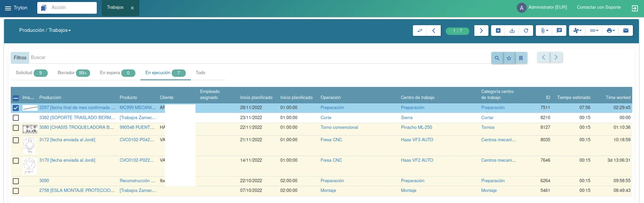Screen dimensions: 644x203
Task: Click the Filtros button
Action: [20, 58]
